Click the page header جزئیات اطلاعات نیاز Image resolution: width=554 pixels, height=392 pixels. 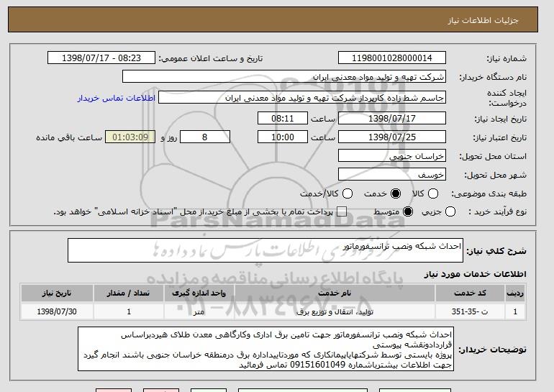pos(483,20)
